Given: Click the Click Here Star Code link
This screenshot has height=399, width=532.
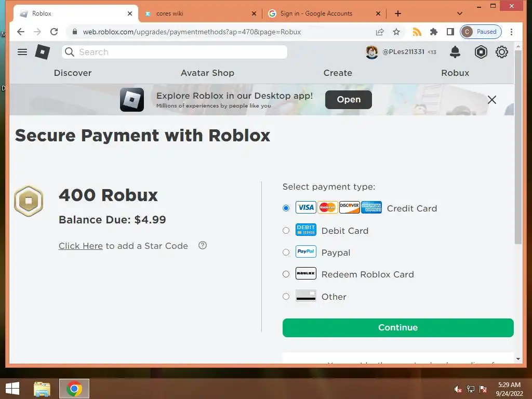Looking at the screenshot, I should click(81, 246).
